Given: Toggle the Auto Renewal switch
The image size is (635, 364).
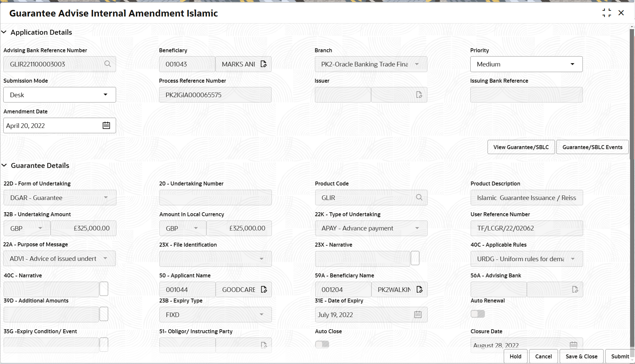Looking at the screenshot, I should (x=478, y=314).
